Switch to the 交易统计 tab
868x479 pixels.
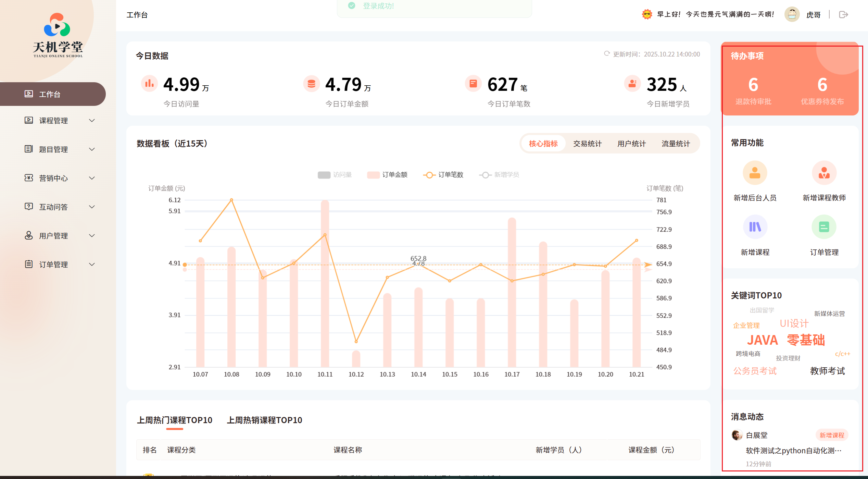point(587,144)
